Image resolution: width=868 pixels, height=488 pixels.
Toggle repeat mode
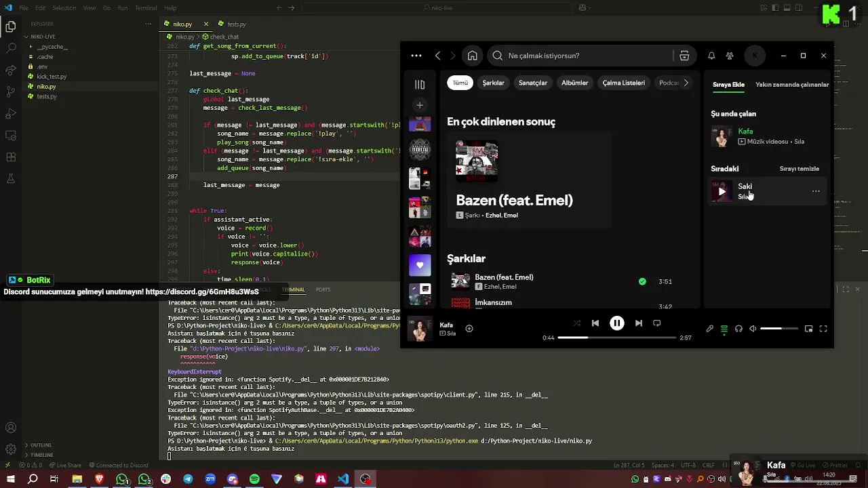[x=656, y=323]
